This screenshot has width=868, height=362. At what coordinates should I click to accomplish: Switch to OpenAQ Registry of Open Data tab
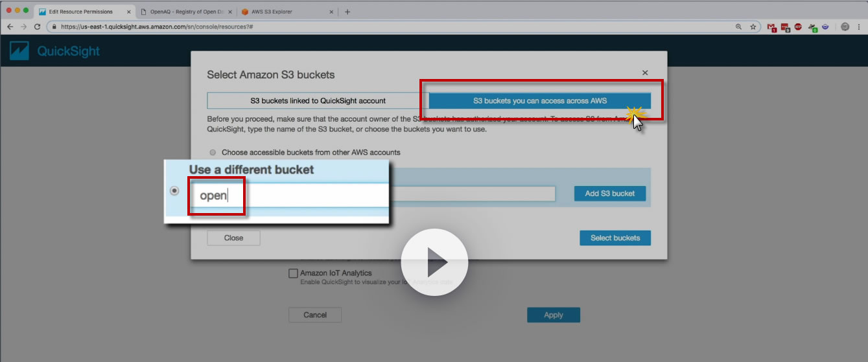[x=186, y=12]
